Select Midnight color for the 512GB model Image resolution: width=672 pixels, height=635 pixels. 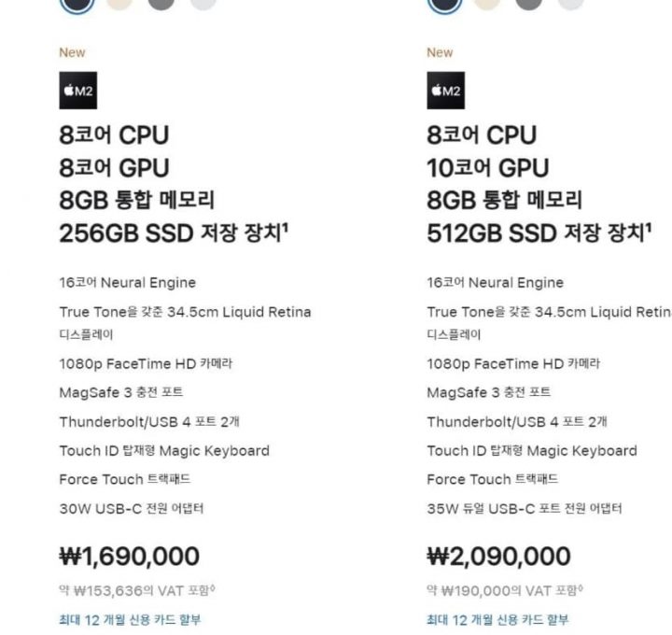(x=445, y=4)
